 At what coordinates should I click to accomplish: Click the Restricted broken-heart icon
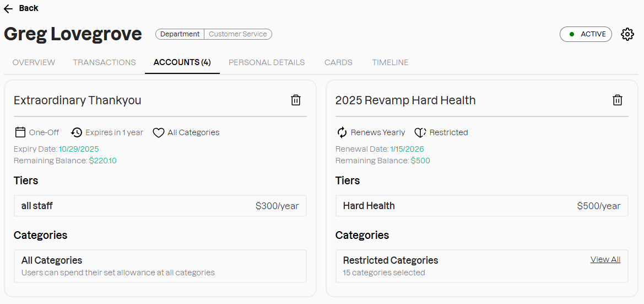click(420, 132)
